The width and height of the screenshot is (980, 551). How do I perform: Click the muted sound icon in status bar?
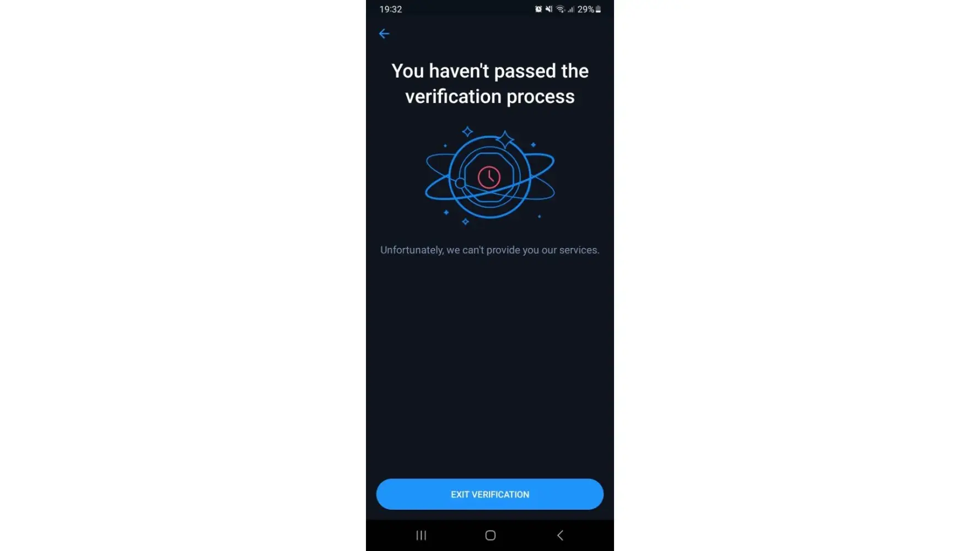[549, 9]
